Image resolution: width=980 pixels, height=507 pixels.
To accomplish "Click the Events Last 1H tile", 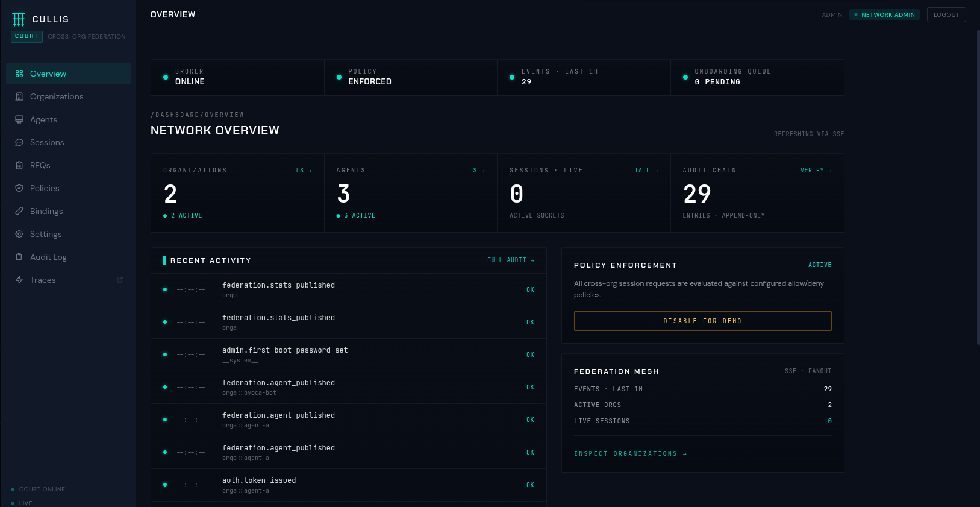I will click(x=584, y=77).
